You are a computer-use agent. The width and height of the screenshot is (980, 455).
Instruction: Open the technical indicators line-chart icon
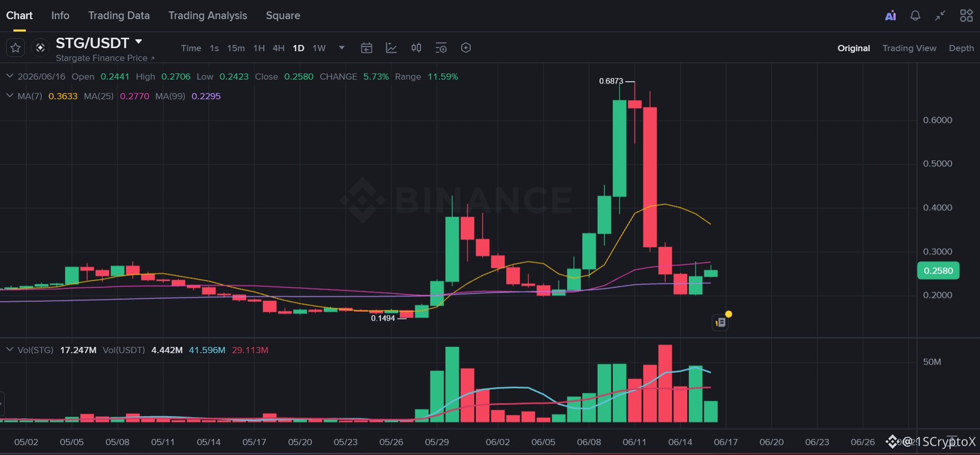click(x=391, y=48)
